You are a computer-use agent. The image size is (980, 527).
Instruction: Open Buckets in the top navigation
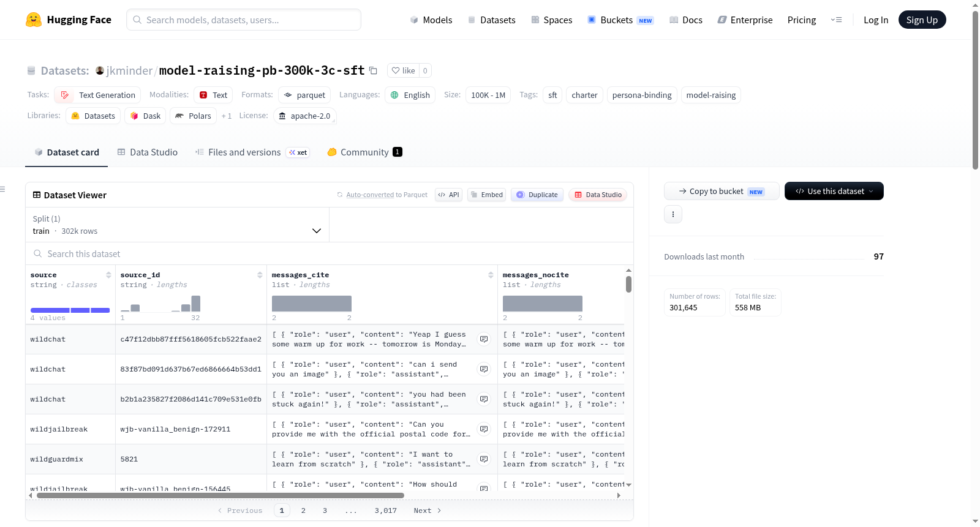click(x=620, y=20)
